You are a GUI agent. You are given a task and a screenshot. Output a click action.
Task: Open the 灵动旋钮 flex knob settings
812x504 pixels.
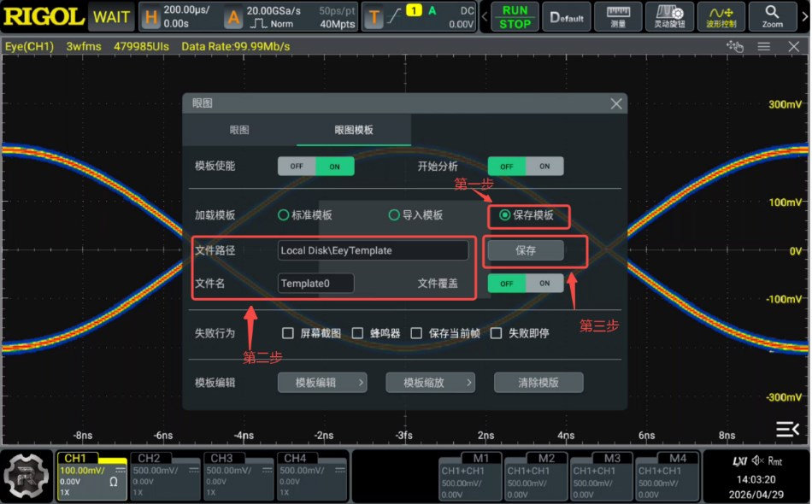tap(669, 16)
